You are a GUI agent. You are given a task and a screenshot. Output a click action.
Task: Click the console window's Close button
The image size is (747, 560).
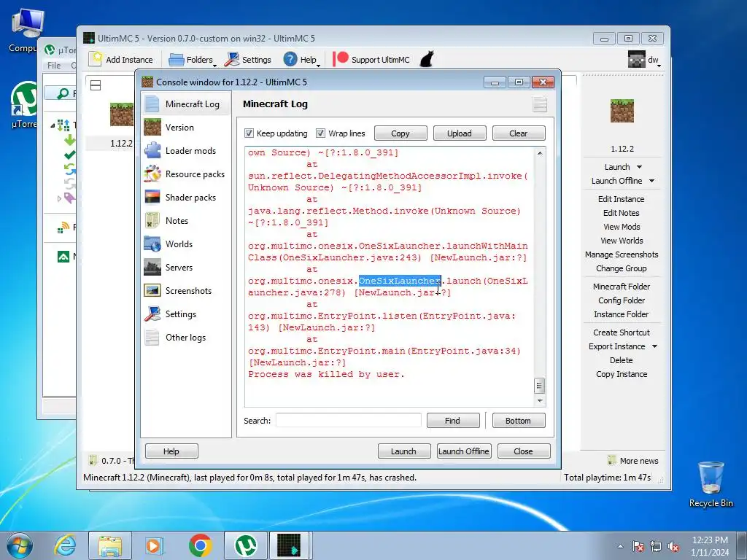(524, 451)
